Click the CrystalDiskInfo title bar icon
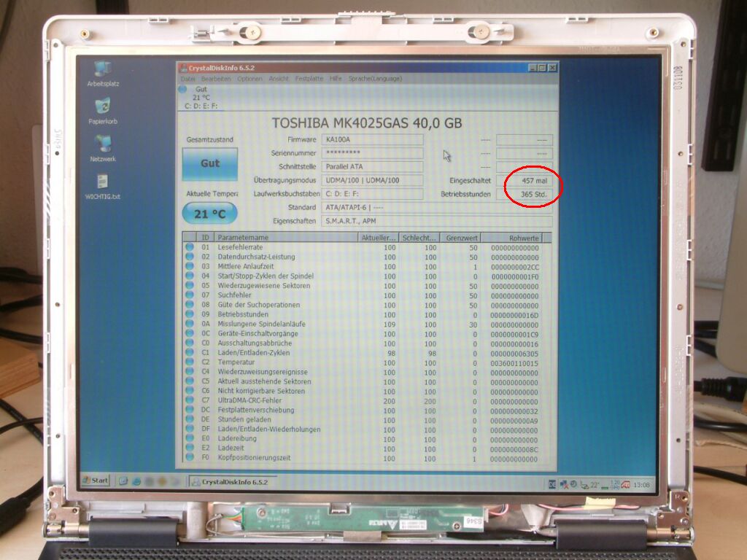 [x=183, y=68]
